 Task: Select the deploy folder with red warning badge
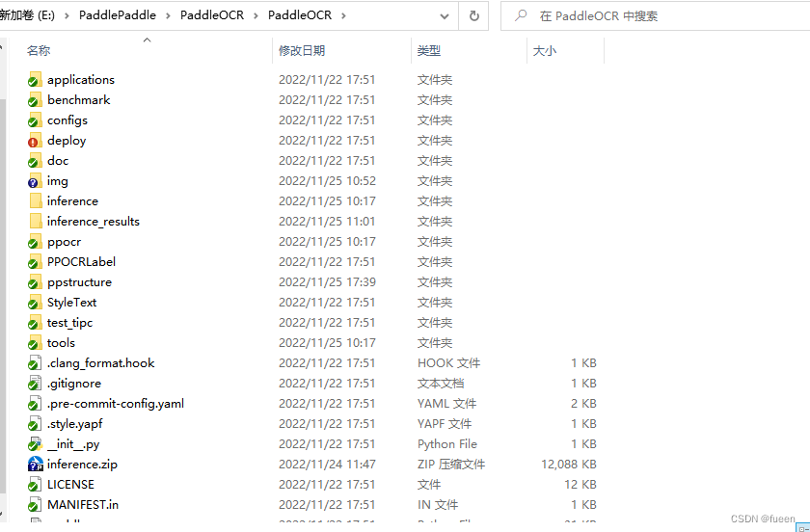click(35, 141)
